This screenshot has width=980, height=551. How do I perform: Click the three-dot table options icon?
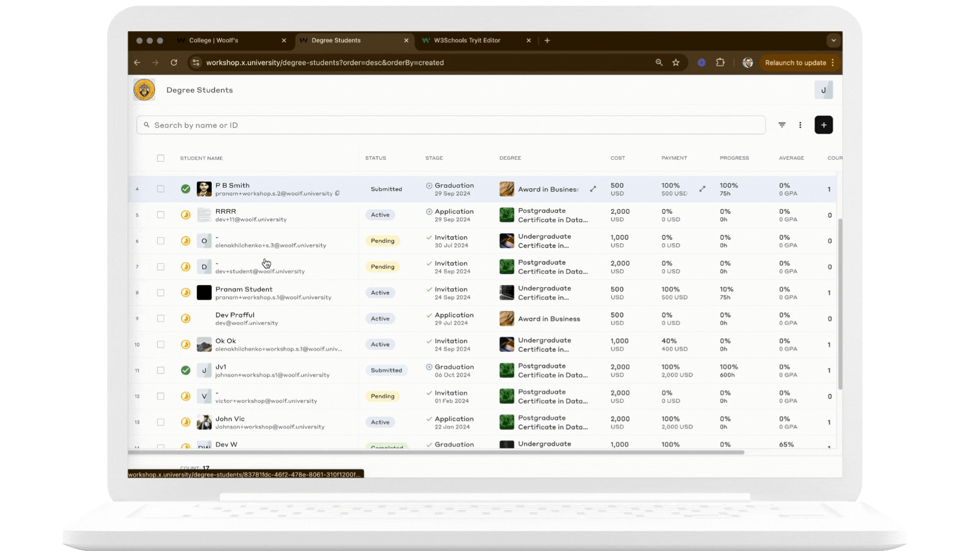pos(800,125)
